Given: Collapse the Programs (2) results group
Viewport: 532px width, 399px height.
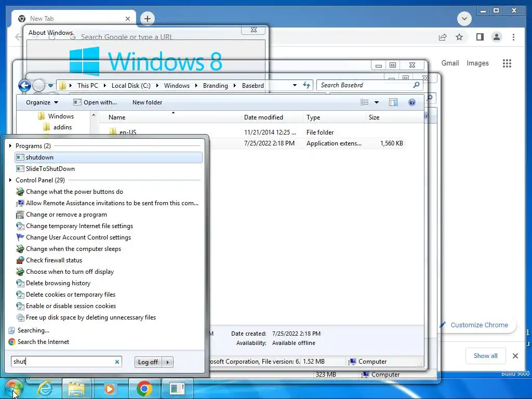Looking at the screenshot, I should click(x=10, y=146).
